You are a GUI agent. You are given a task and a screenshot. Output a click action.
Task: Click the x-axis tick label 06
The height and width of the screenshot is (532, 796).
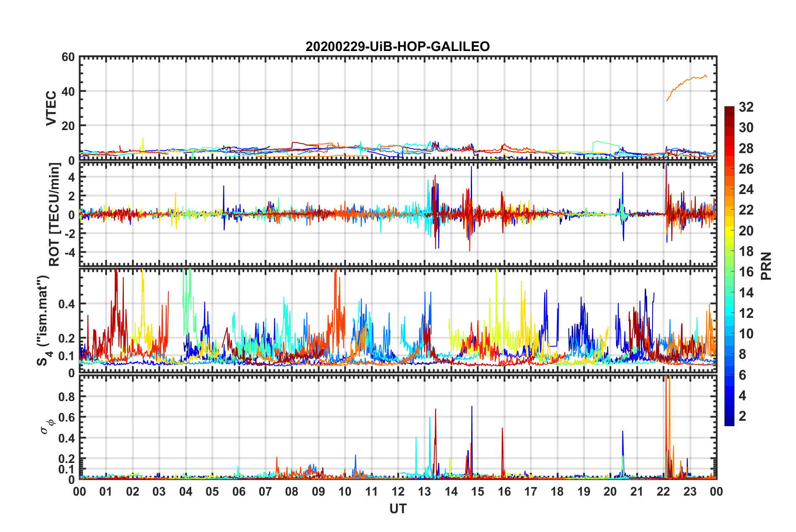pyautogui.click(x=239, y=491)
